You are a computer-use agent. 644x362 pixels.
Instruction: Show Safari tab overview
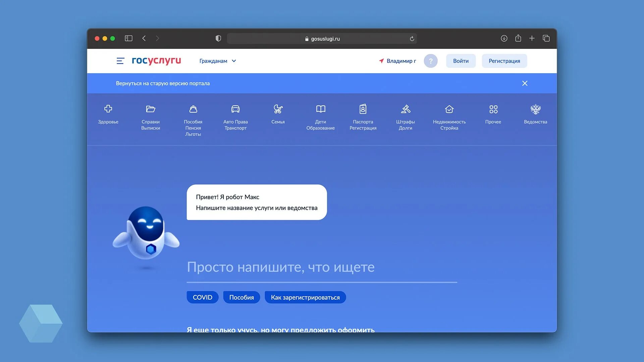coord(546,39)
